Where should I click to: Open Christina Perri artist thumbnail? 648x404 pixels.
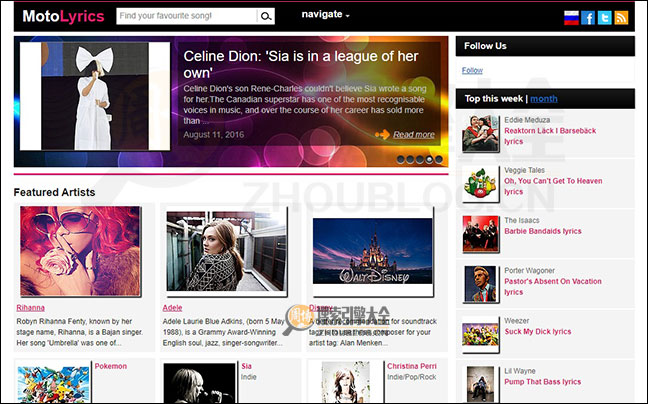[346, 383]
